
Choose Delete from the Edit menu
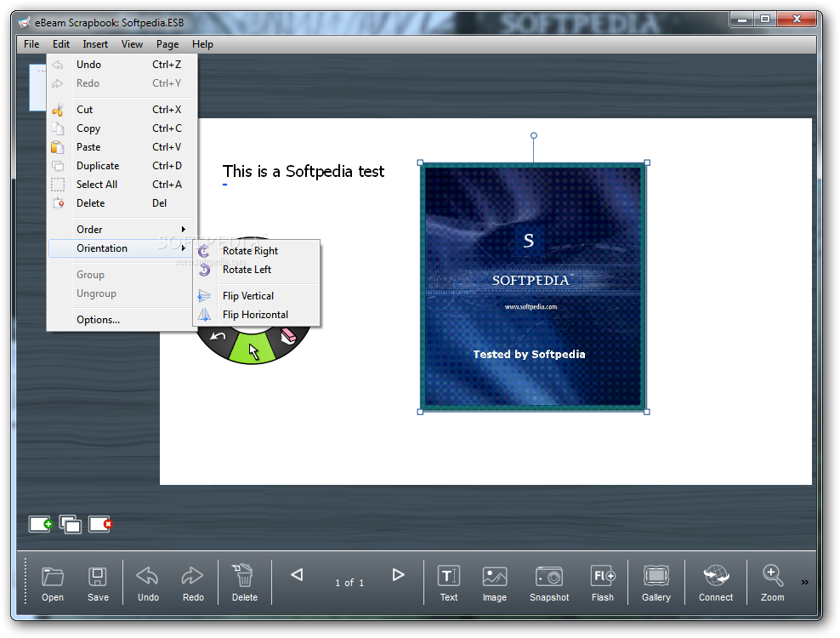pos(122,203)
